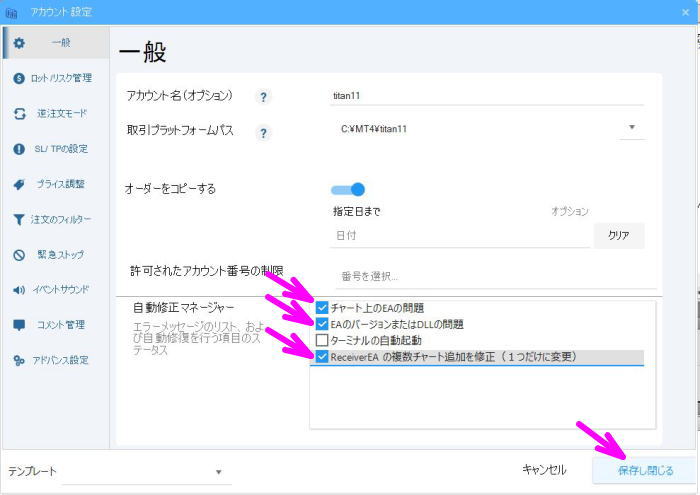Image resolution: width=700 pixels, height=495 pixels.
Task: Click the 保存し閉じる button
Action: (645, 470)
